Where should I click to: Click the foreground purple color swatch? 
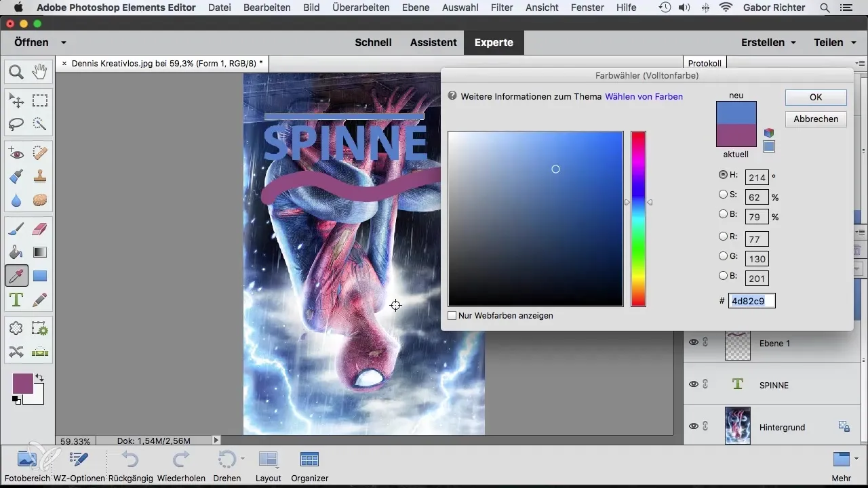[x=22, y=383]
